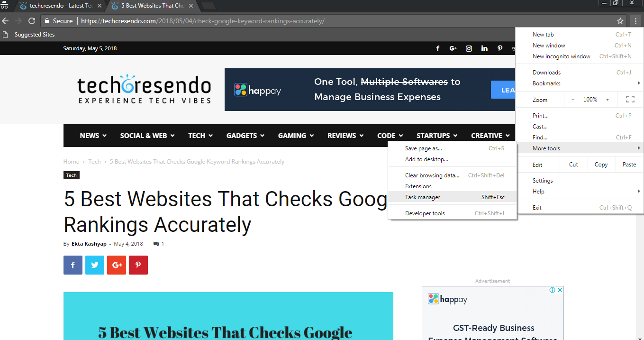Close the 5 Best Websites tab
Image resolution: width=644 pixels, height=340 pixels.
191,6
